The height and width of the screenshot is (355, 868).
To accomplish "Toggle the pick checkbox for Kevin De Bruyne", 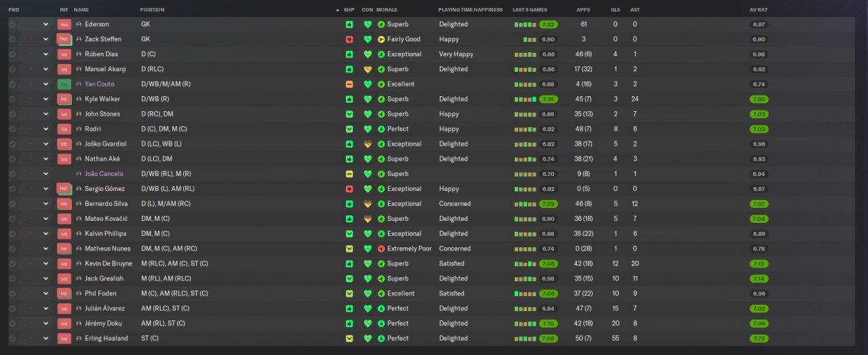I will pyautogui.click(x=12, y=264).
